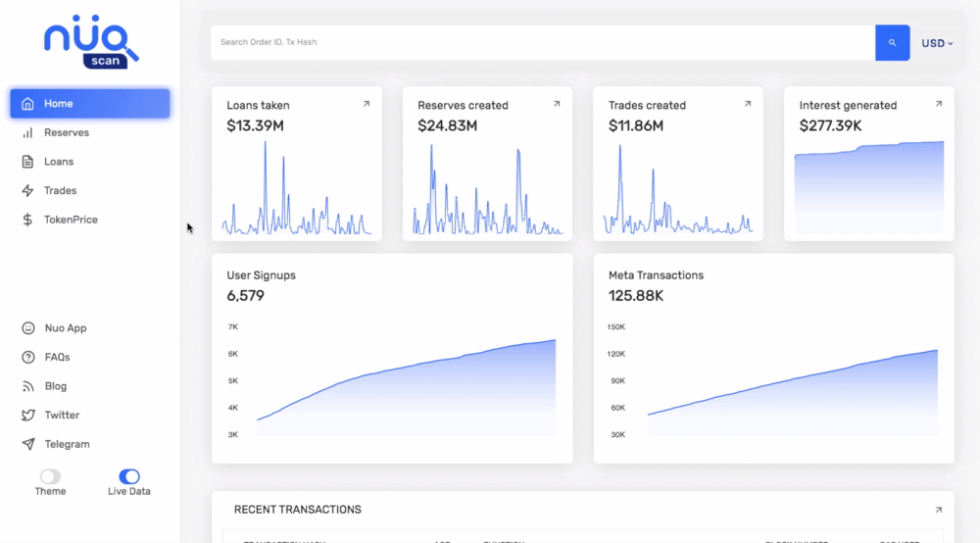Click the Theme label

(50, 492)
